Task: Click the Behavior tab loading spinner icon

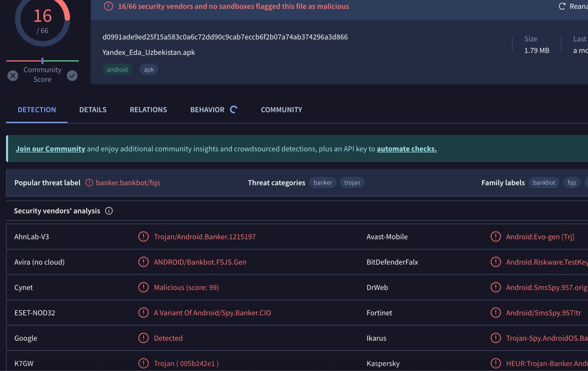Action: point(233,109)
